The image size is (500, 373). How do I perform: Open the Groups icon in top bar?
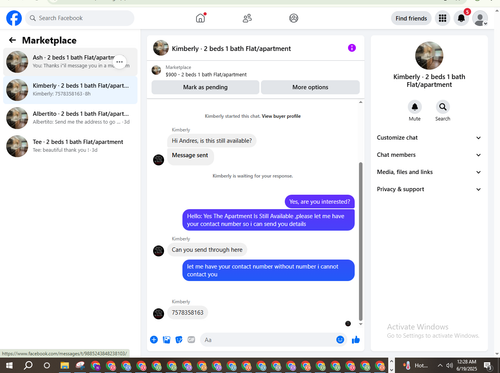coord(293,18)
